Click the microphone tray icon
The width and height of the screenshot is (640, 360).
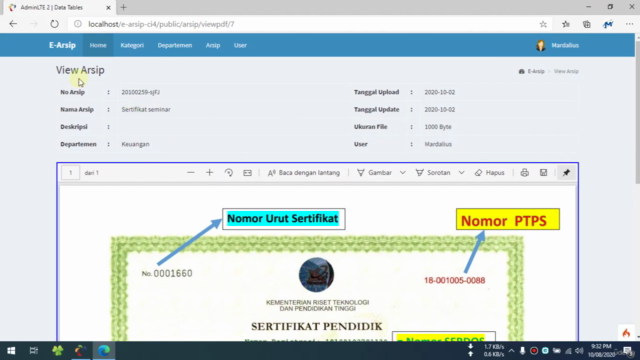click(522, 351)
